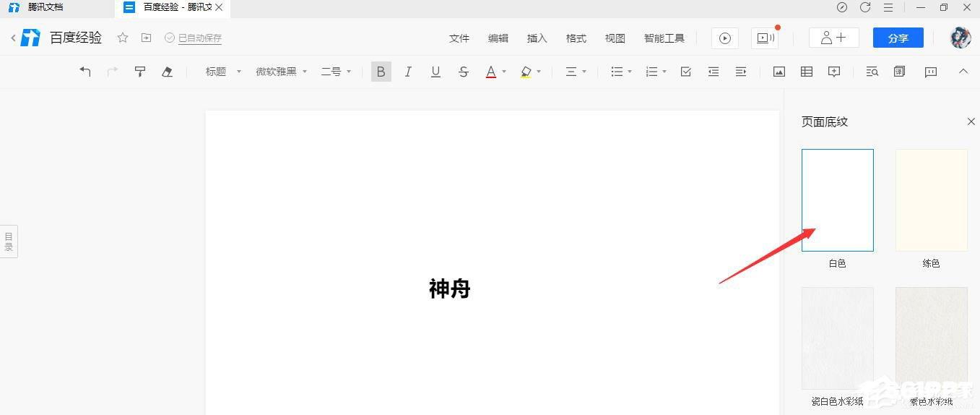
Task: Close the 百度经验 tab
Action: tap(219, 7)
